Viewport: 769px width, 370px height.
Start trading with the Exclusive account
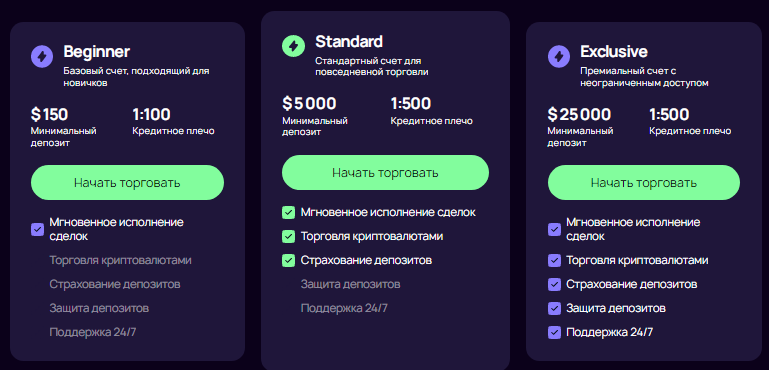pyautogui.click(x=643, y=183)
